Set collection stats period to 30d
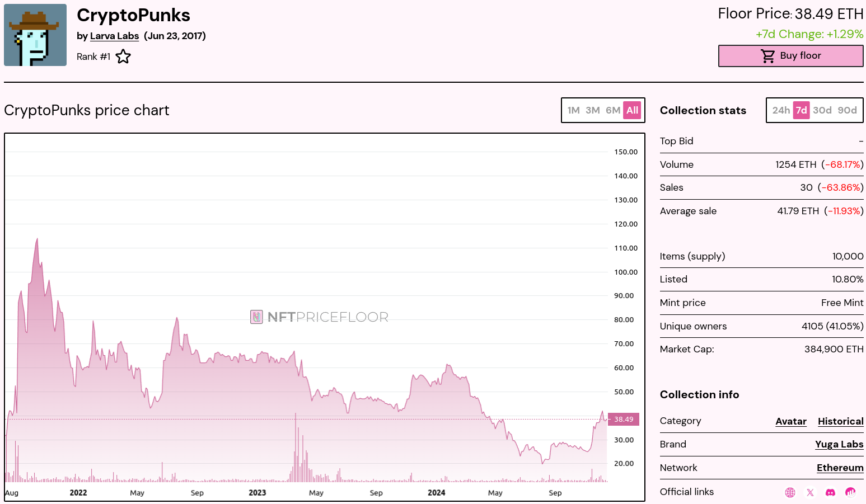Screen dimensions: 866x504 pos(822,110)
